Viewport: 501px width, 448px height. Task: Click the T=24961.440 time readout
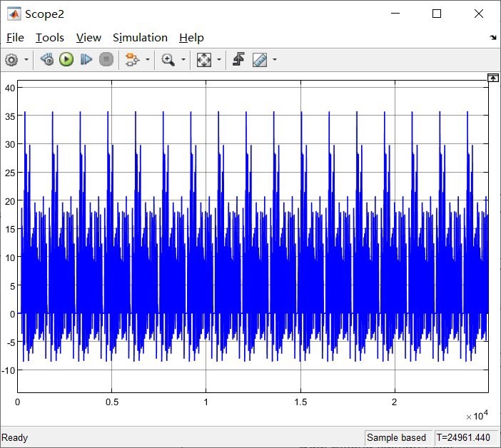(x=463, y=437)
